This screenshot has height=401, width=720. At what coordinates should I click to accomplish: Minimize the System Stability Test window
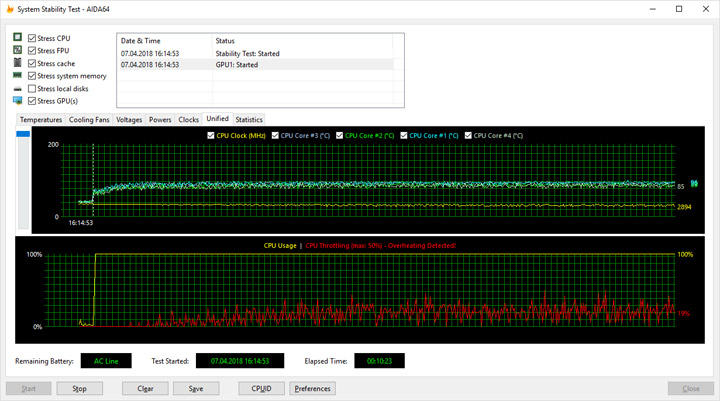[x=652, y=9]
